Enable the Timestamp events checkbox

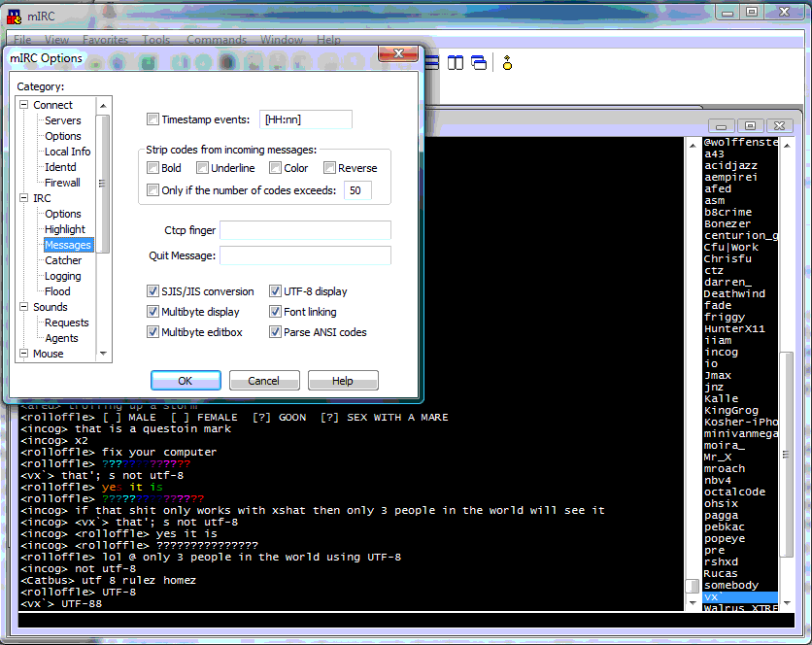point(152,119)
